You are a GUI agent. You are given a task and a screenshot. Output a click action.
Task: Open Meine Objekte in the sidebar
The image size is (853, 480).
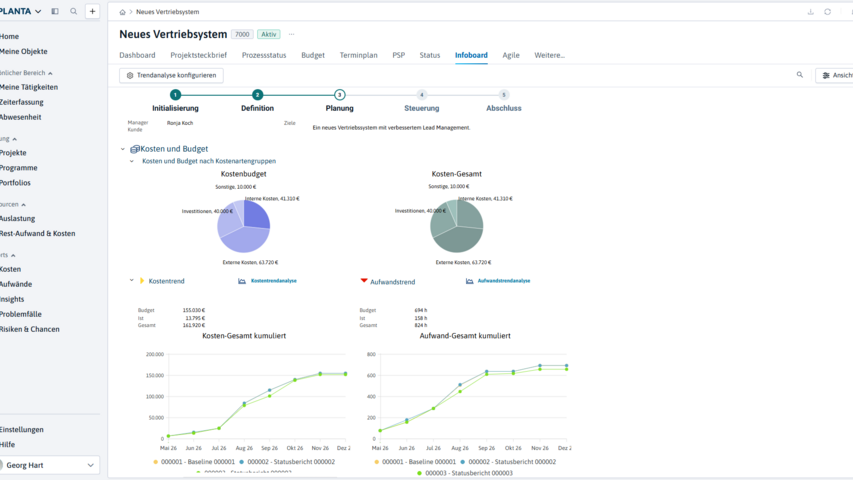[x=23, y=51]
